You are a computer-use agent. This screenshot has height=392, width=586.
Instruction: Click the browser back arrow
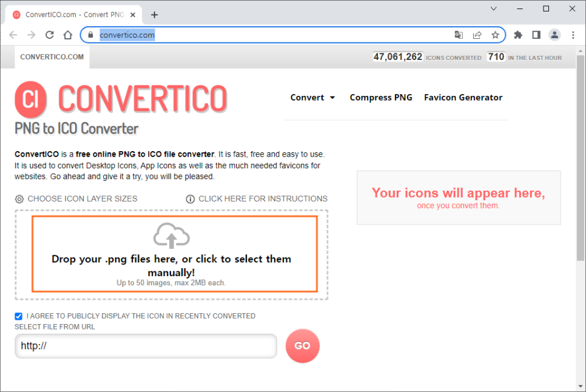[13, 35]
